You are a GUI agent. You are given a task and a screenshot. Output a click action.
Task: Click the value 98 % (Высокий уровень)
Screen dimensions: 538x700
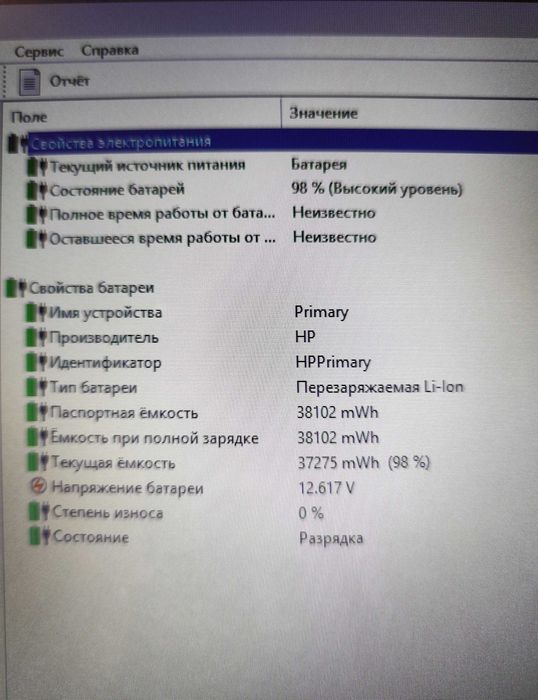pyautogui.click(x=377, y=189)
